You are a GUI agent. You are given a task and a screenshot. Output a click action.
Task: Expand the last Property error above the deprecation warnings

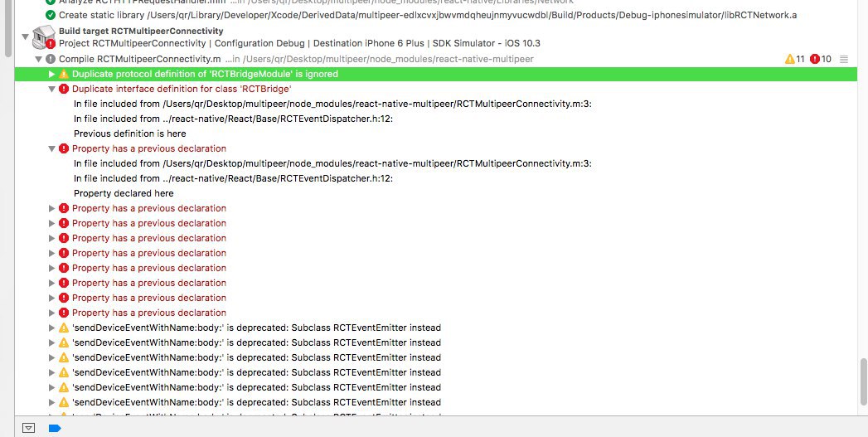pyautogui.click(x=52, y=313)
